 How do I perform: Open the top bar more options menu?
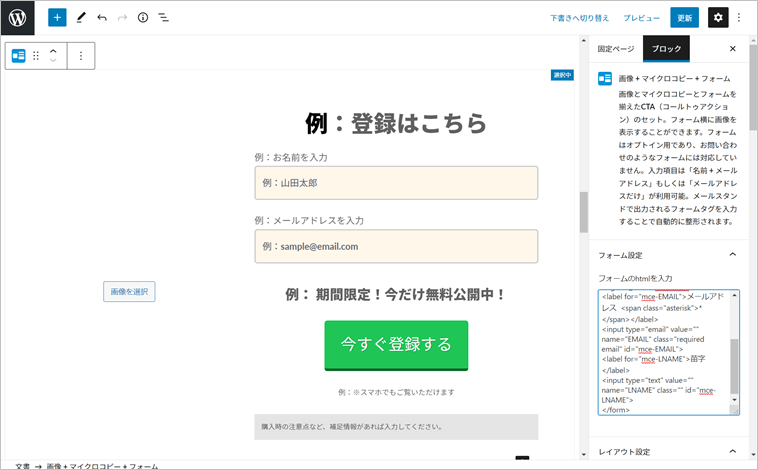(x=740, y=18)
